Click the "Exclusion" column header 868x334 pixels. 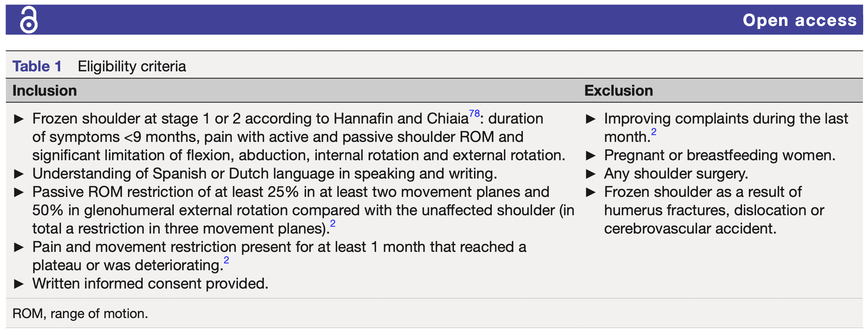619,90
